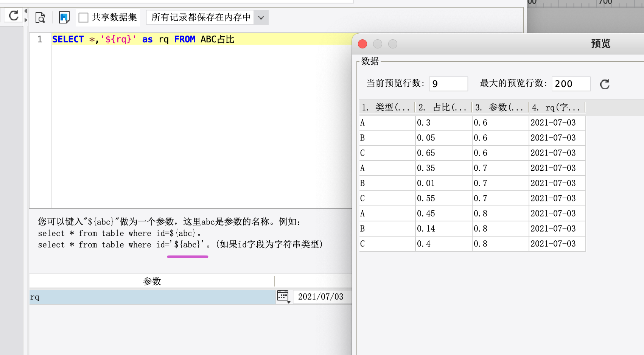Select the cell with value 0.65
The image size is (644, 355).
[x=443, y=153]
